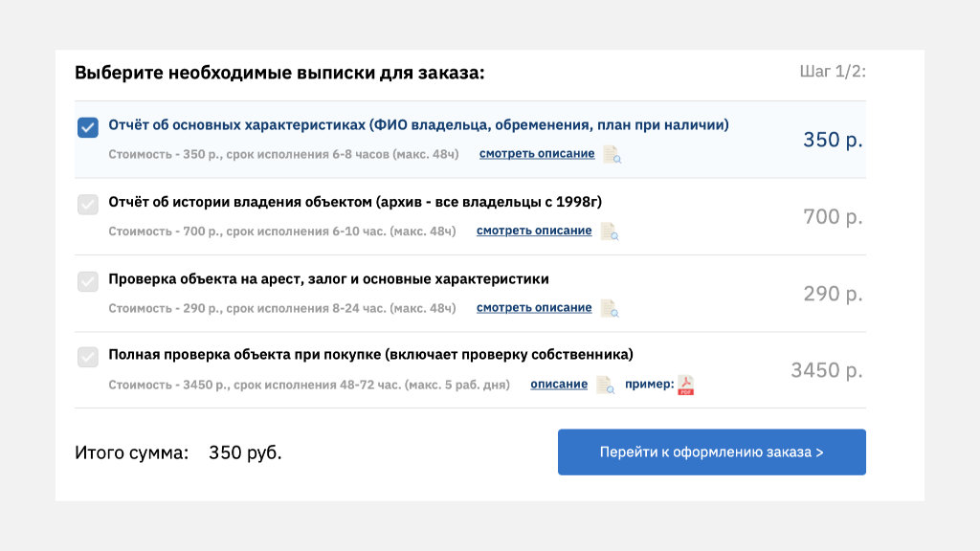Open 'смотреть описание' for main characteristics report
The height and width of the screenshot is (551, 980).
click(x=536, y=154)
